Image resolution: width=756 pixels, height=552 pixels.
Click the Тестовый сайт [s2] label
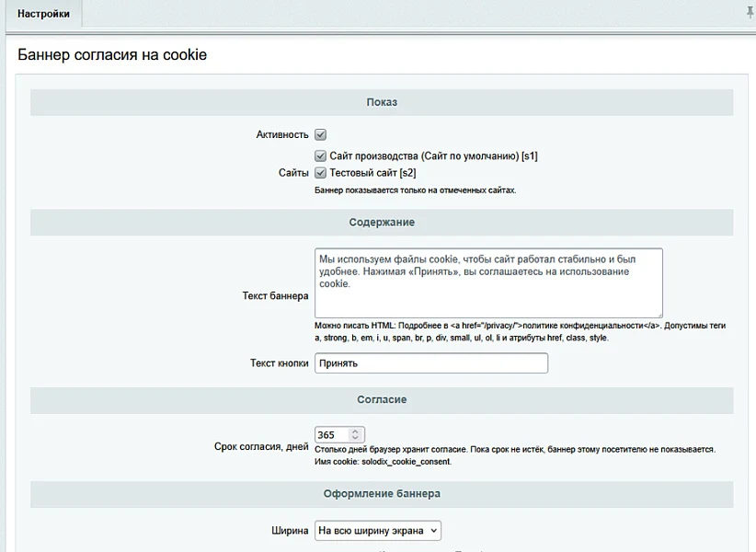pyautogui.click(x=372, y=173)
